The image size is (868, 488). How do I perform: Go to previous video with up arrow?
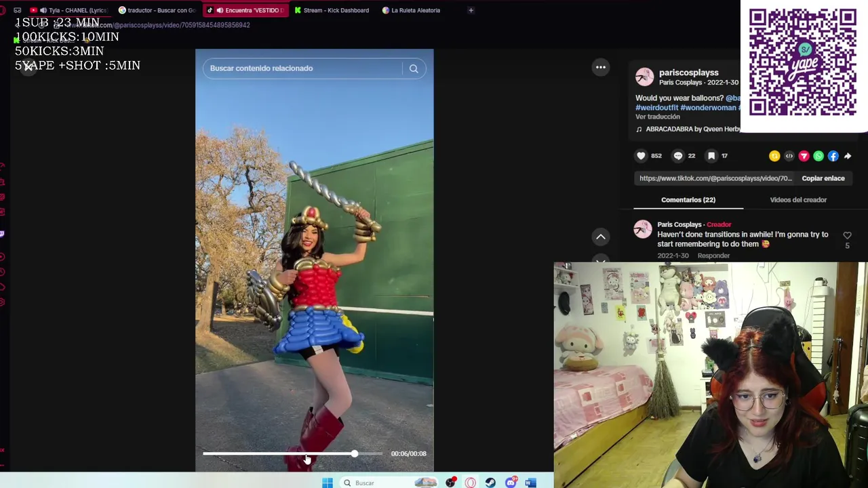(601, 237)
